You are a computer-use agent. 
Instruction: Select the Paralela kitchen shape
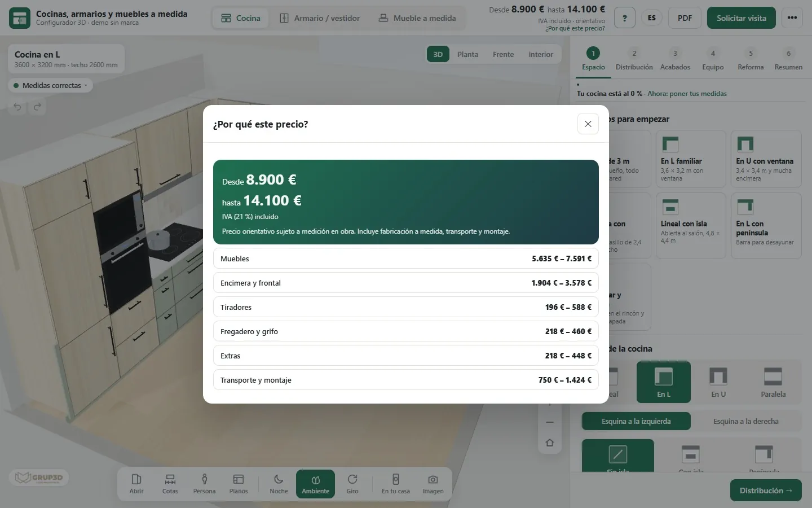(x=773, y=382)
